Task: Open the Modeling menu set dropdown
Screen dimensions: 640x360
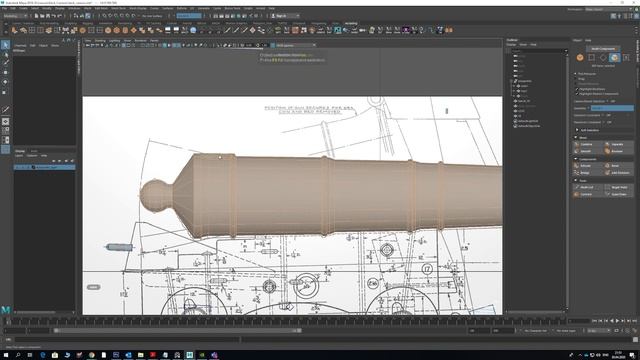Action: tap(15, 16)
